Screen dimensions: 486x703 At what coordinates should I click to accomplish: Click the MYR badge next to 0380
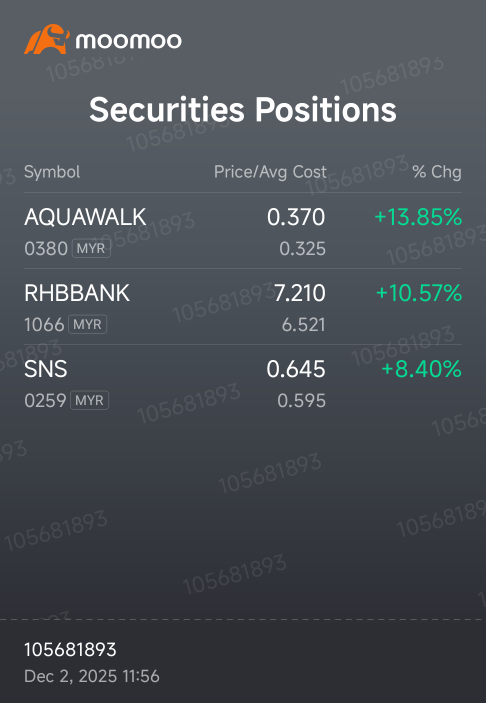point(91,248)
